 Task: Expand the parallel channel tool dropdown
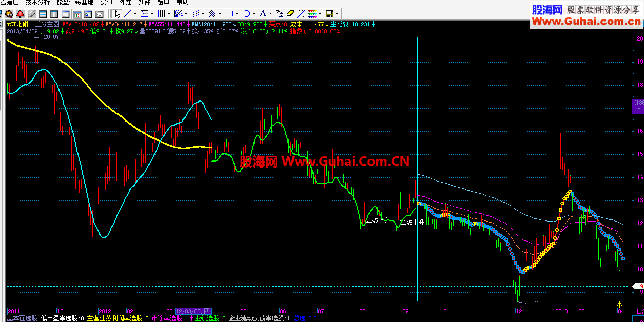point(220,14)
